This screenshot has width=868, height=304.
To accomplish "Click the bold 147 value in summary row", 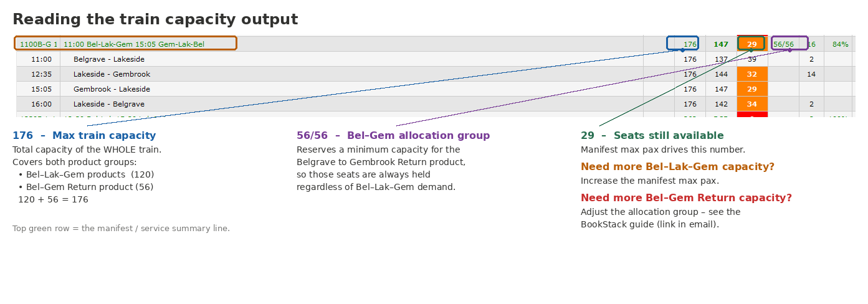I will 721,44.
